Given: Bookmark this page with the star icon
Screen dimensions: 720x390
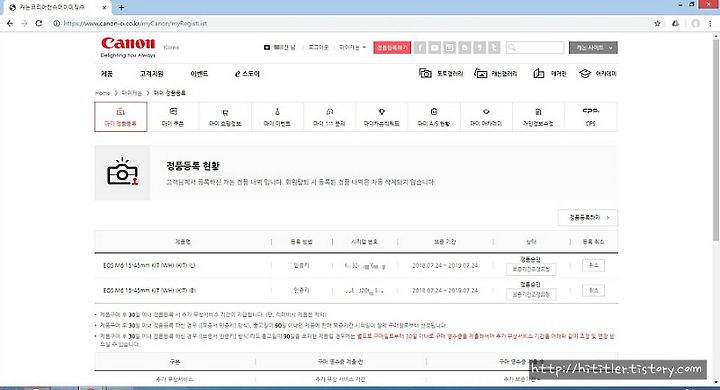Looking at the screenshot, I should 658,23.
